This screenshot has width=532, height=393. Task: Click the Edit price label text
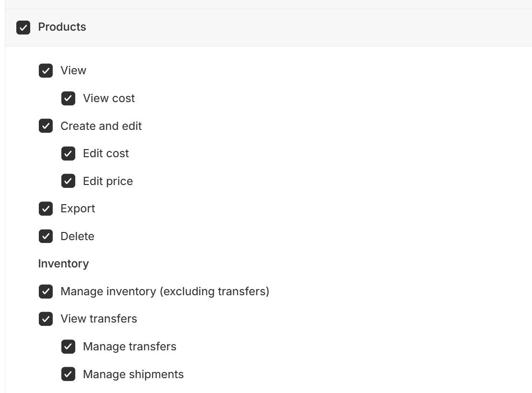tap(108, 181)
